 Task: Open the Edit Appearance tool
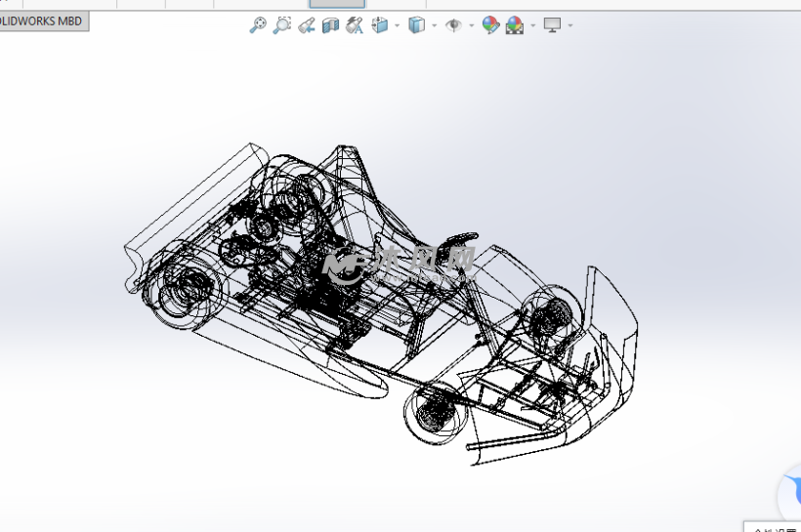click(490, 25)
